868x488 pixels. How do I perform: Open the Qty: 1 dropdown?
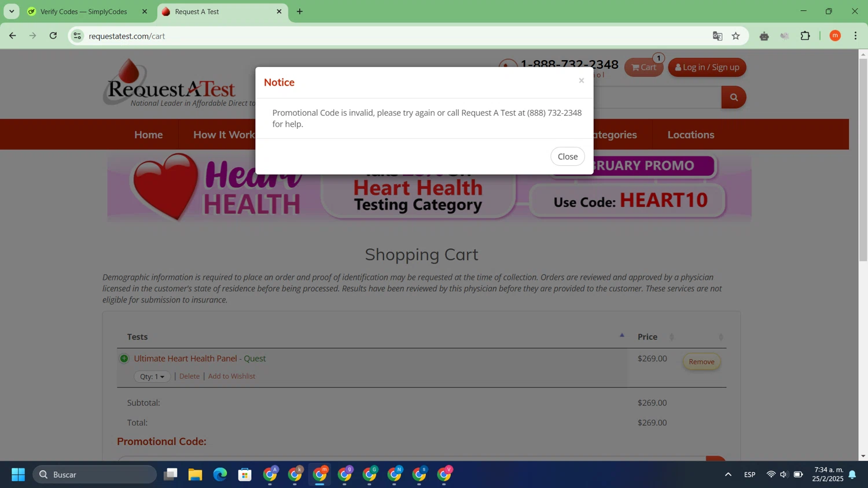point(152,376)
